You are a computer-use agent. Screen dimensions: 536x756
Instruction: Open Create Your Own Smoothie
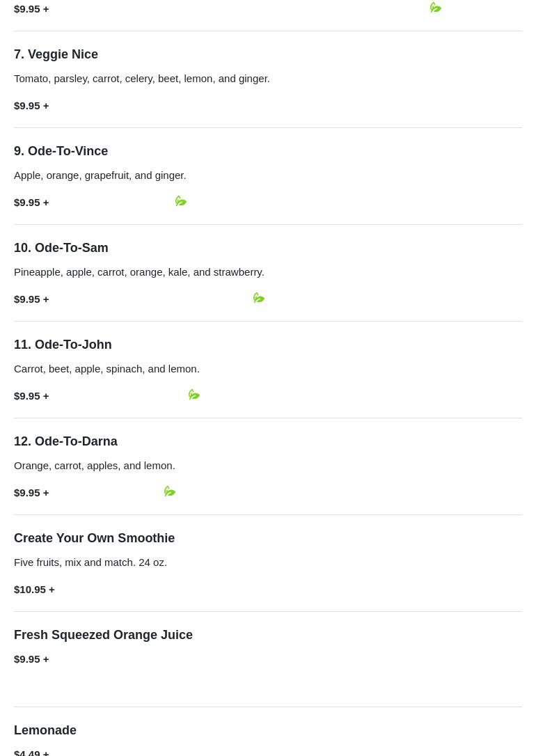[94, 538]
